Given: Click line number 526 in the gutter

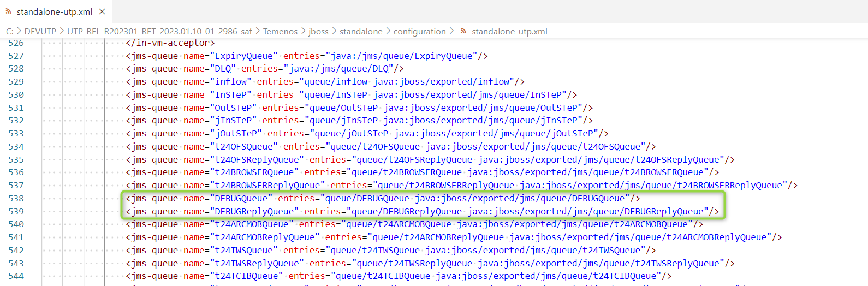Looking at the screenshot, I should pyautogui.click(x=16, y=43).
